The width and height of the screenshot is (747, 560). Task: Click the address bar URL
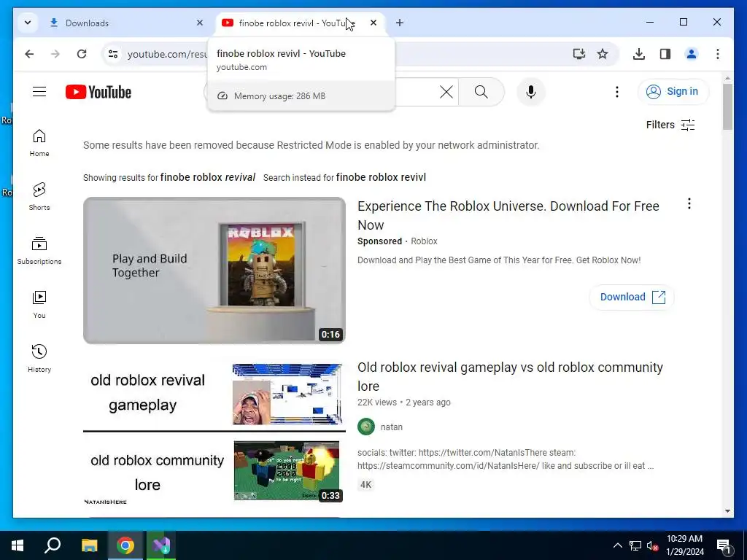[167, 54]
